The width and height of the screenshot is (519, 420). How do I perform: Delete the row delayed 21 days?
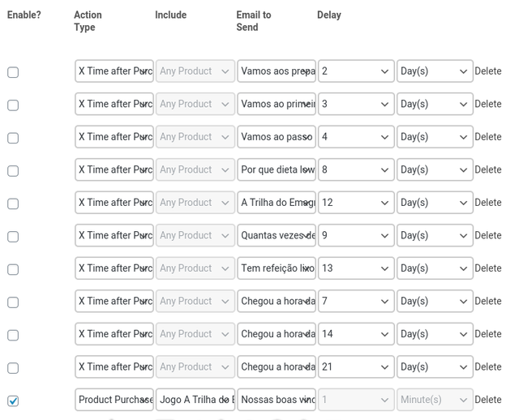[x=488, y=366]
